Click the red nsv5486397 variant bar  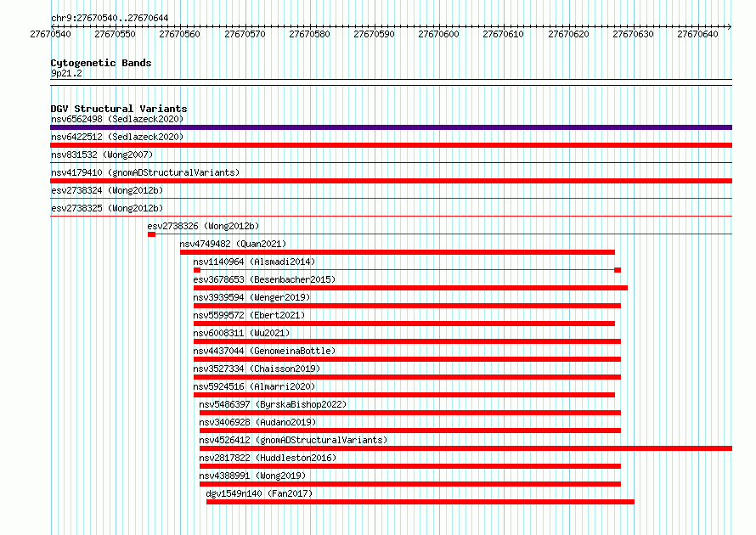(x=410, y=413)
